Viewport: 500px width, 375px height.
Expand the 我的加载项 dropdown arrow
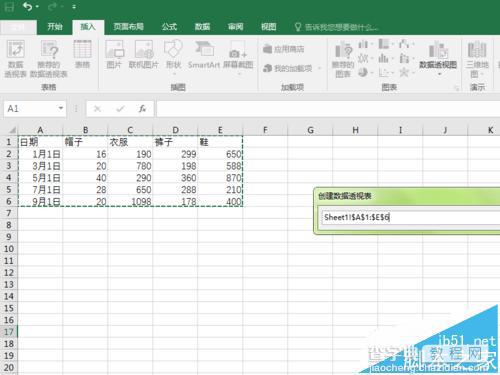tap(319, 68)
